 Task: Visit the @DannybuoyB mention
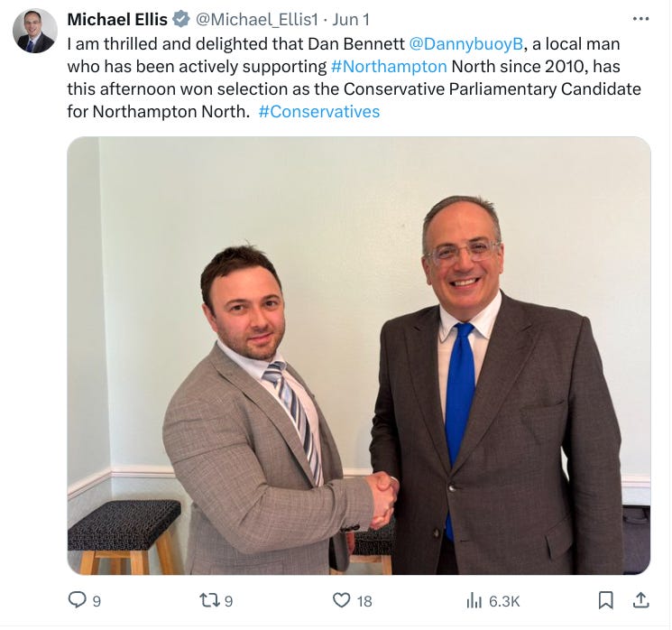point(466,43)
